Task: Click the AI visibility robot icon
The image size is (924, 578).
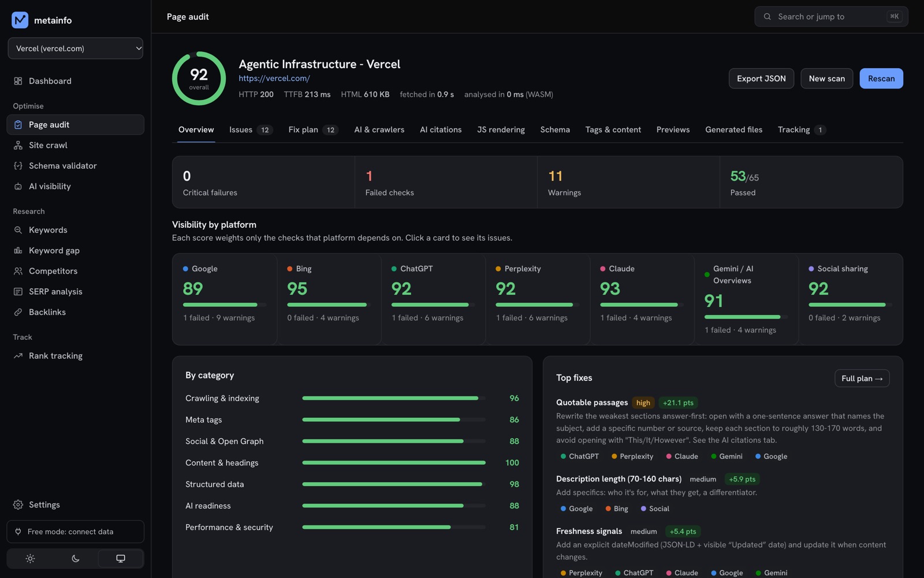Action: pyautogui.click(x=18, y=186)
